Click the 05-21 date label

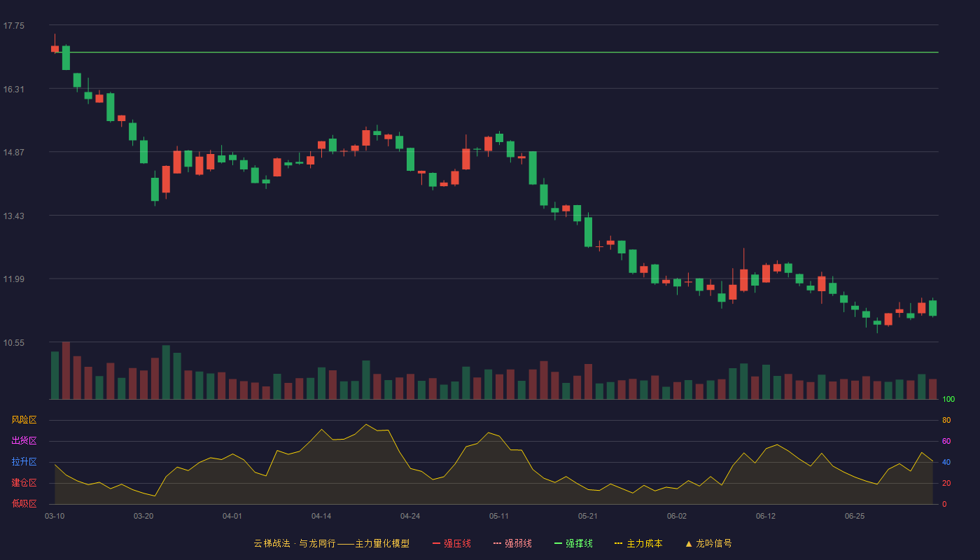(x=588, y=516)
